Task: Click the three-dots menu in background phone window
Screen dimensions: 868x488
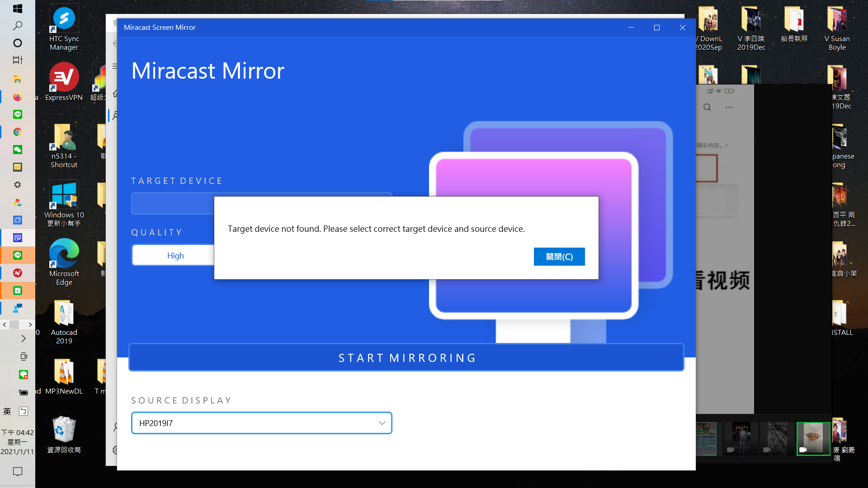Action: [729, 107]
